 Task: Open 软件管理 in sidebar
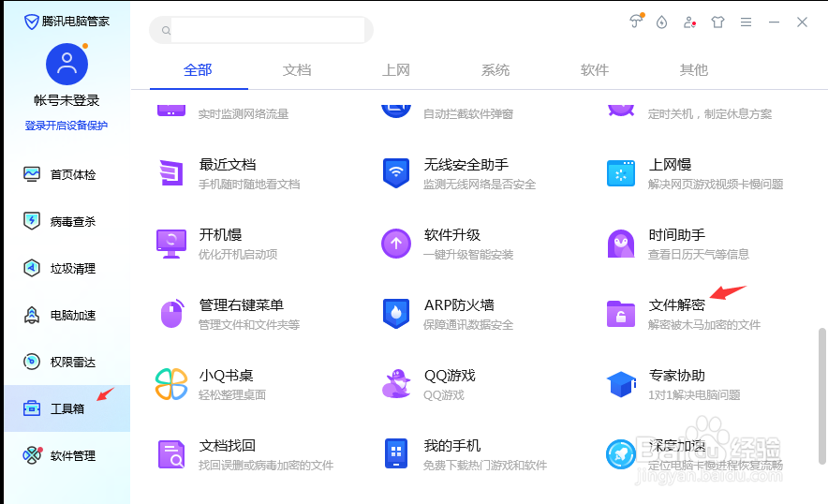tap(67, 455)
